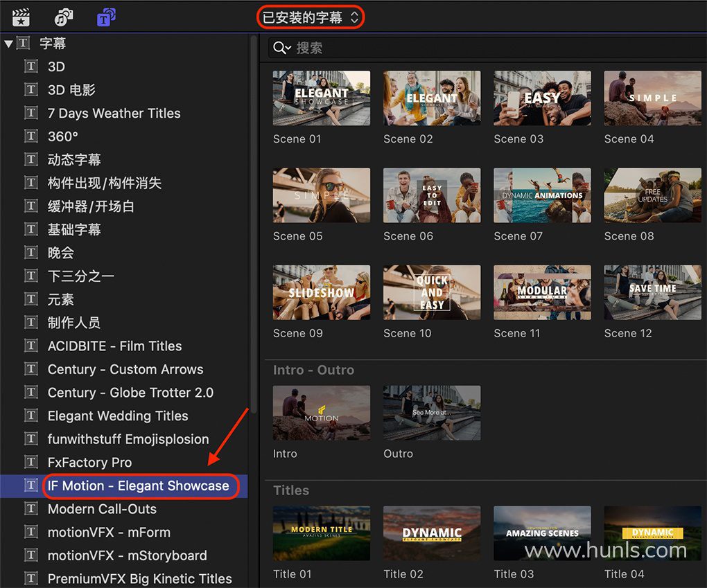Click the Intro - Outro section header

[313, 370]
